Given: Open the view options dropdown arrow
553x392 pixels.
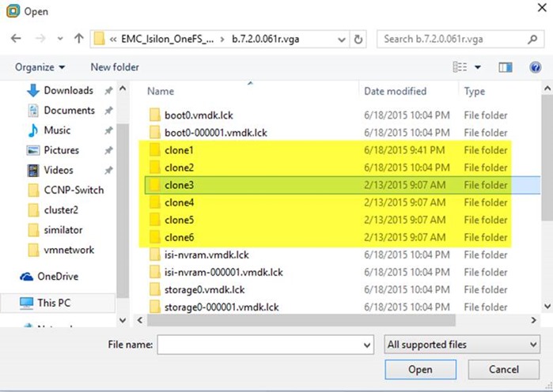Looking at the screenshot, I should click(x=478, y=67).
